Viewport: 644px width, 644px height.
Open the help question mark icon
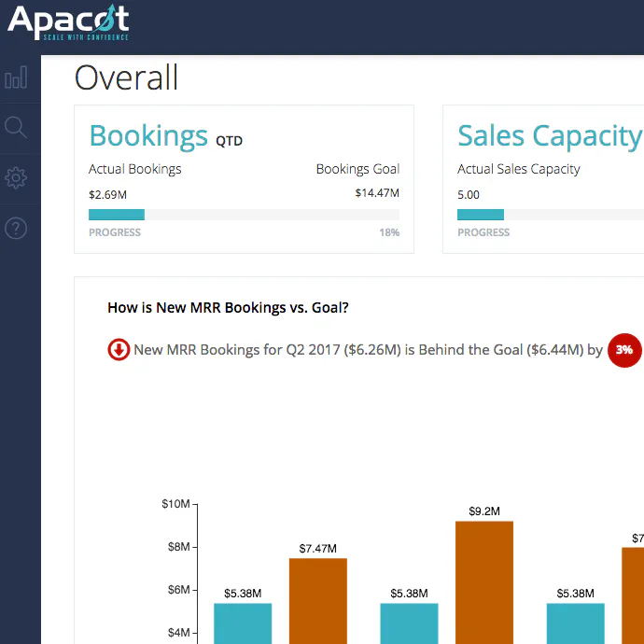click(16, 228)
